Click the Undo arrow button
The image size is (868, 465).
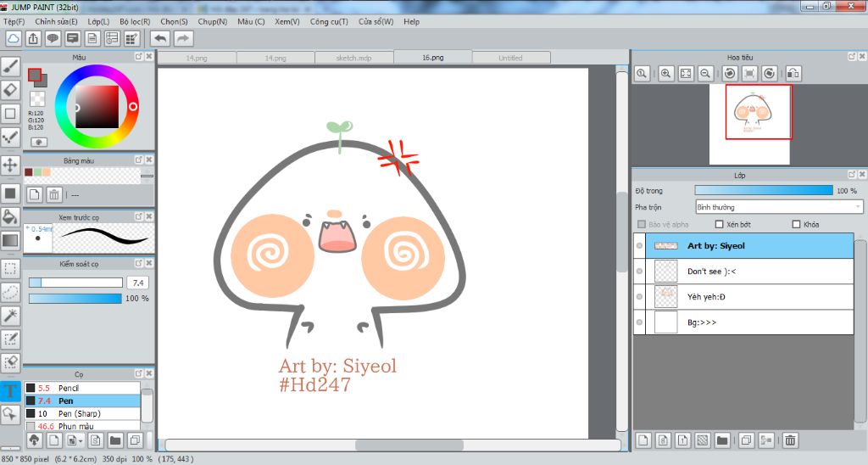[160, 38]
